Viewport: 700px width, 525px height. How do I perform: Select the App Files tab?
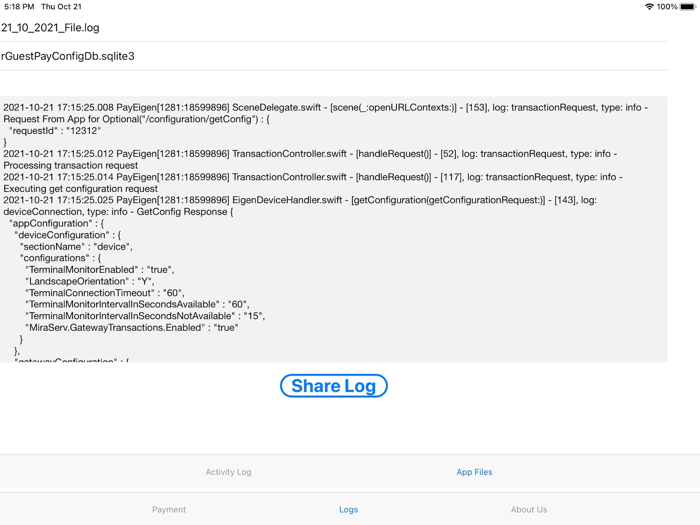(x=474, y=472)
